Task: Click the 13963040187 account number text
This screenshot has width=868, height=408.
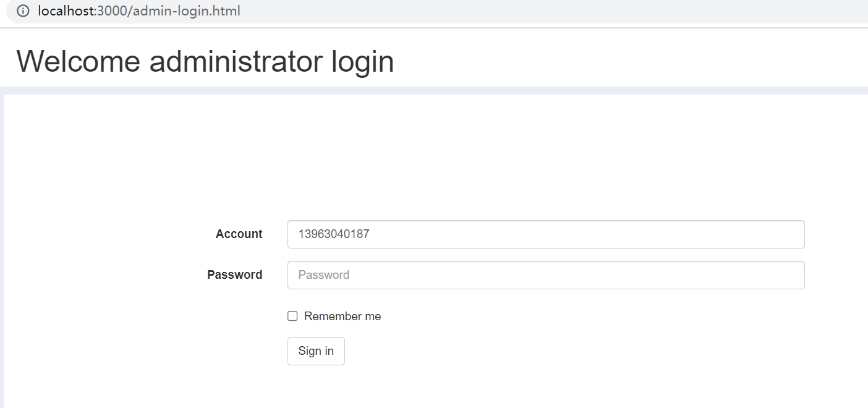Action: pos(334,234)
